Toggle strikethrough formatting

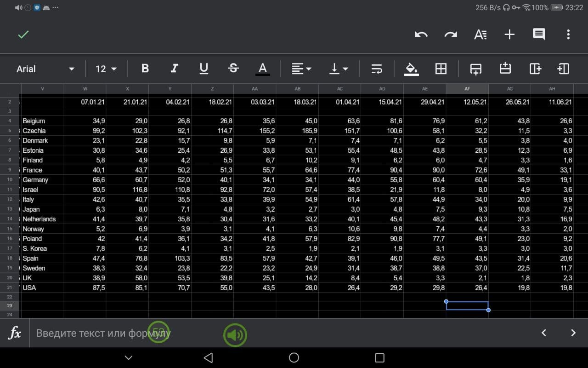[x=233, y=69]
